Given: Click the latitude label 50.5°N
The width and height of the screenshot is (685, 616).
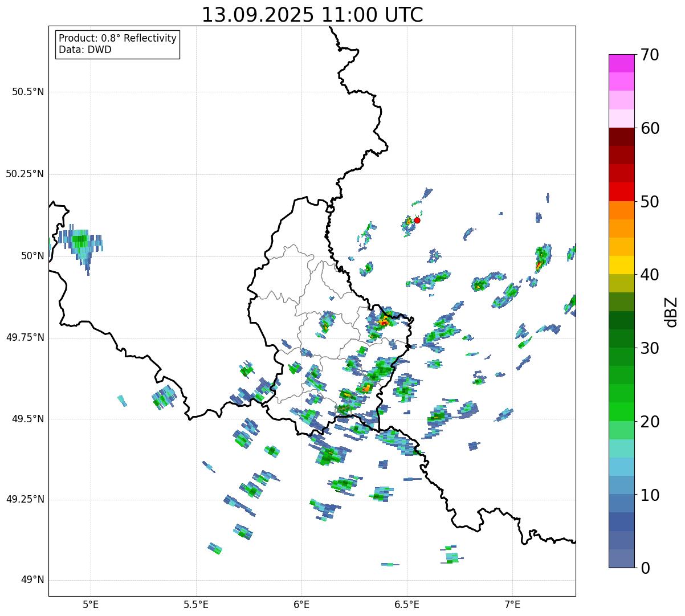Looking at the screenshot, I should (x=27, y=92).
